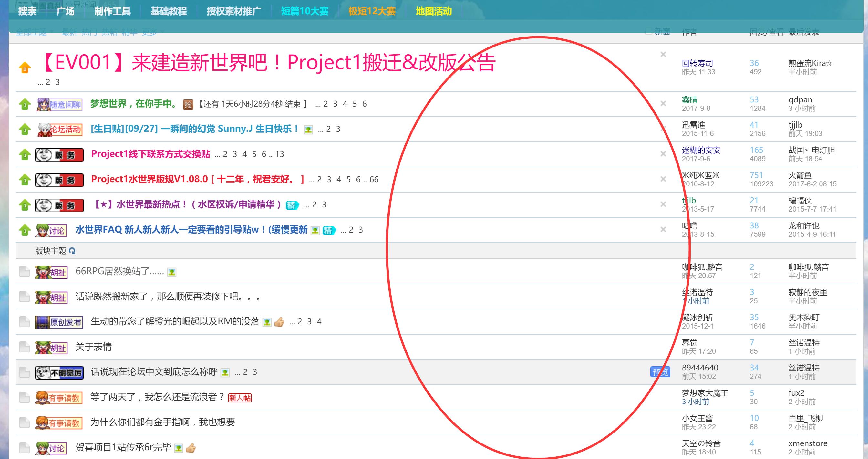
Task: Open the 全部主题 dropdown filter
Action: (x=34, y=32)
